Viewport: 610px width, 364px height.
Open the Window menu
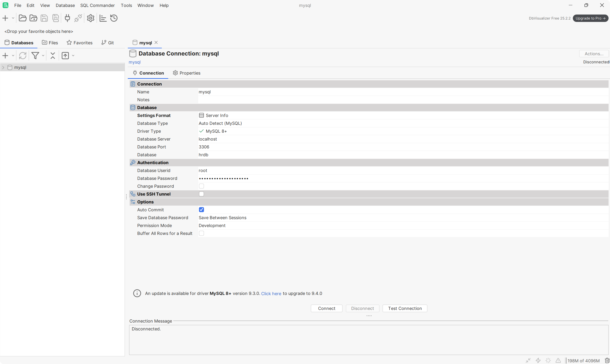pyautogui.click(x=145, y=5)
